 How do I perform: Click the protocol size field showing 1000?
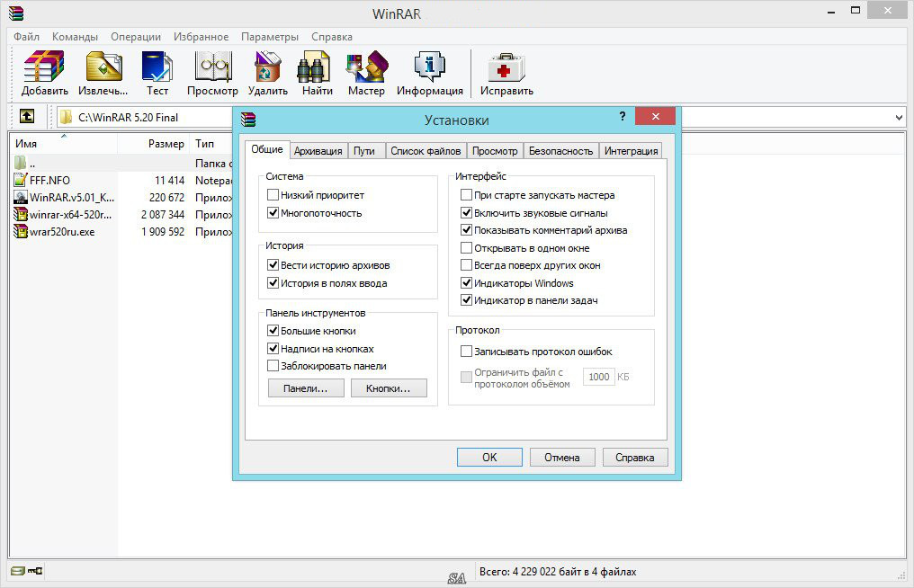pos(598,377)
